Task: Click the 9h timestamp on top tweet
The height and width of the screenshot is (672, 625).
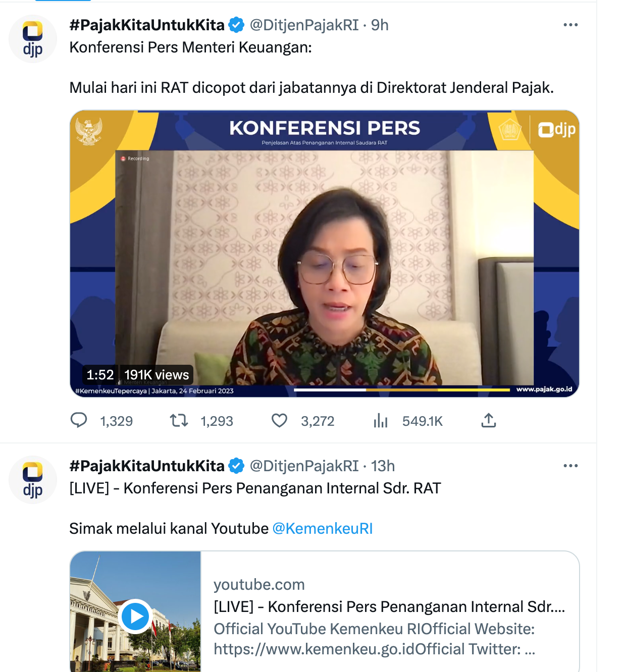Action: tap(382, 25)
